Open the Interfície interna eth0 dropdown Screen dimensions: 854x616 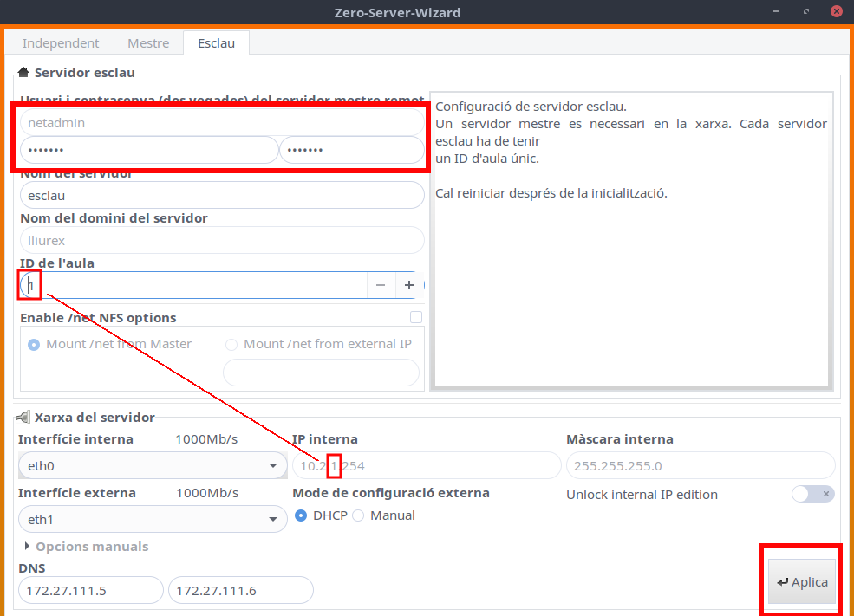[152, 466]
